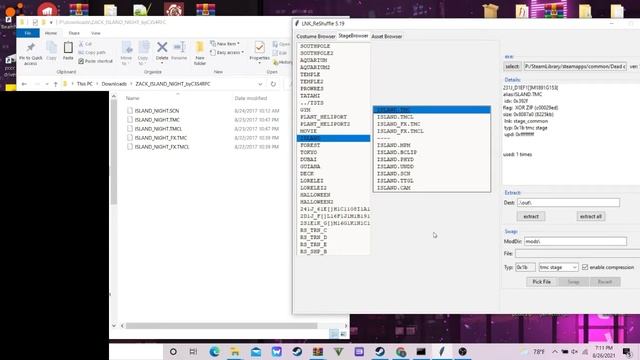Screen dimensions: 640x360
Task: Show hidden system tray icons chevron
Action: [x=555, y=351]
